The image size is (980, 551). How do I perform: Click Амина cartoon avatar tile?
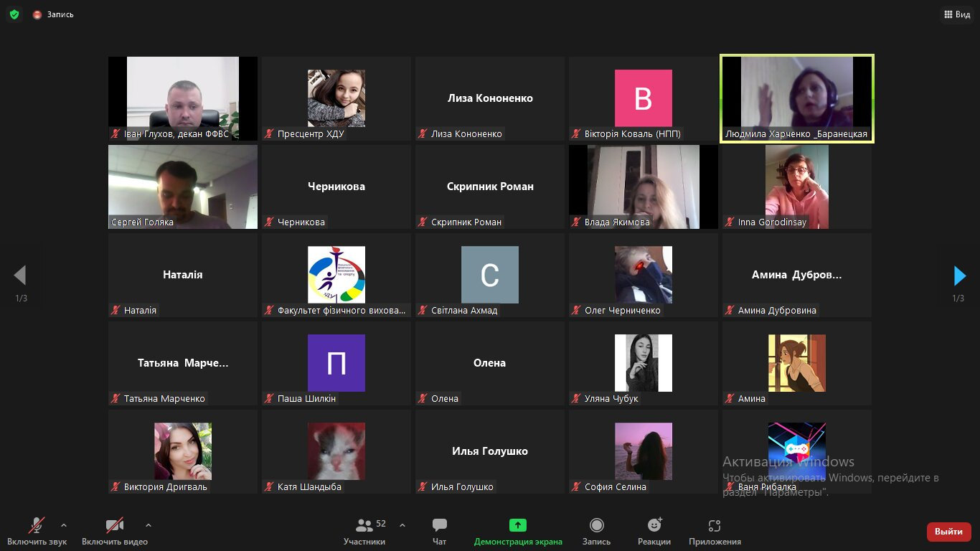point(797,363)
